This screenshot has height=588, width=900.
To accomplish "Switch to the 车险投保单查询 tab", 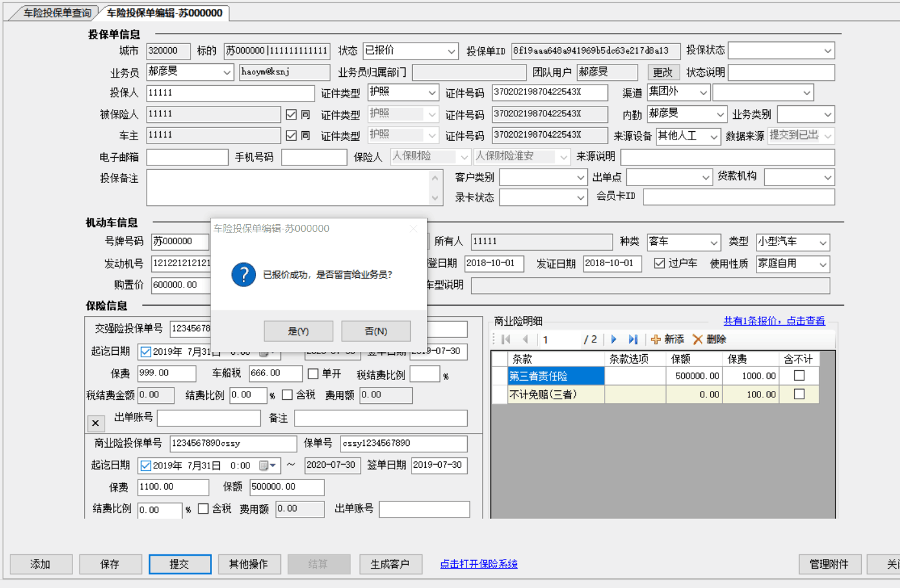I will click(x=57, y=13).
